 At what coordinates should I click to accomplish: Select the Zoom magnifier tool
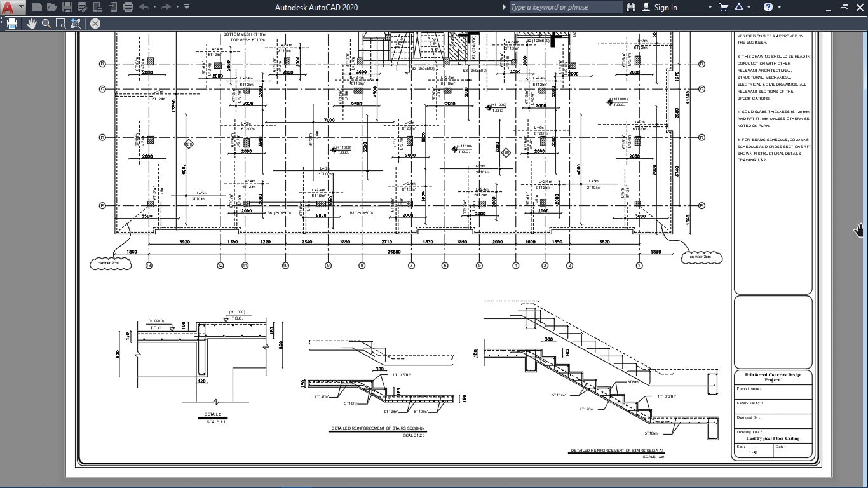(46, 24)
